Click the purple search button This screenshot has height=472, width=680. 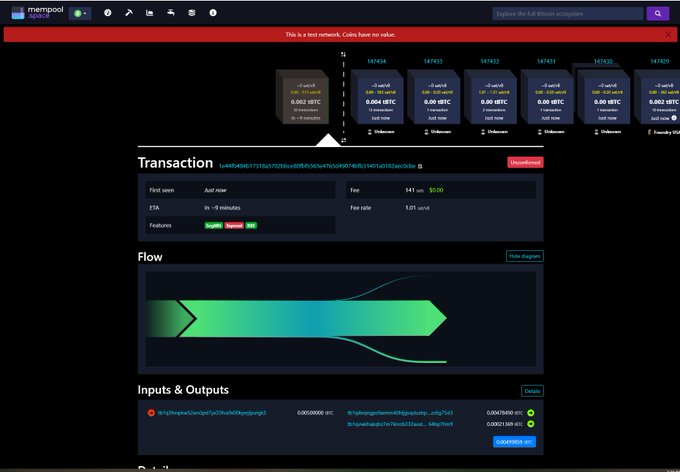657,13
